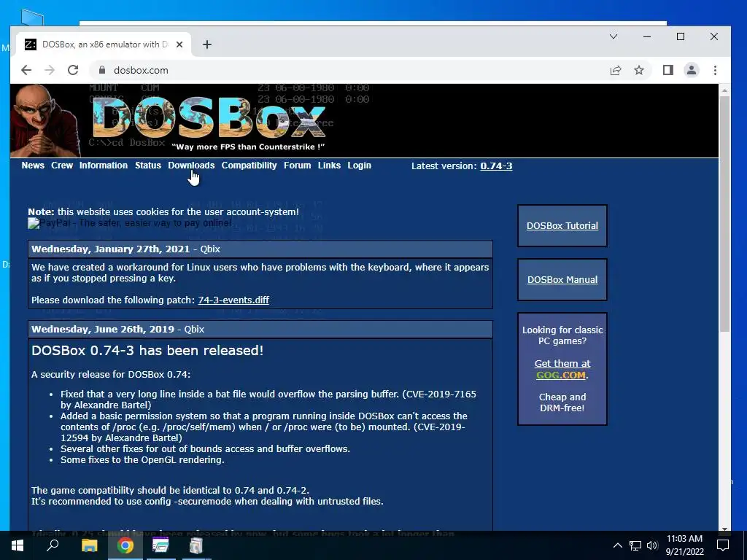Click the page vertical scrollbar thumb

click(x=724, y=214)
